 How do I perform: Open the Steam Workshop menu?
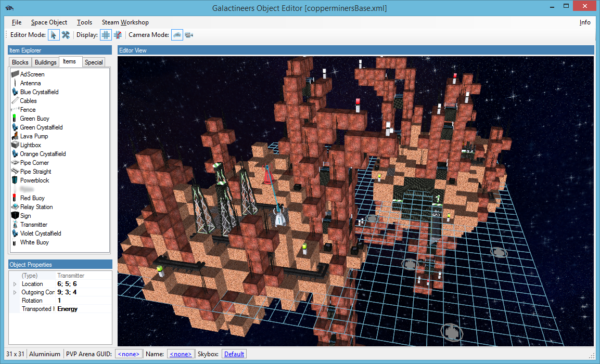125,22
